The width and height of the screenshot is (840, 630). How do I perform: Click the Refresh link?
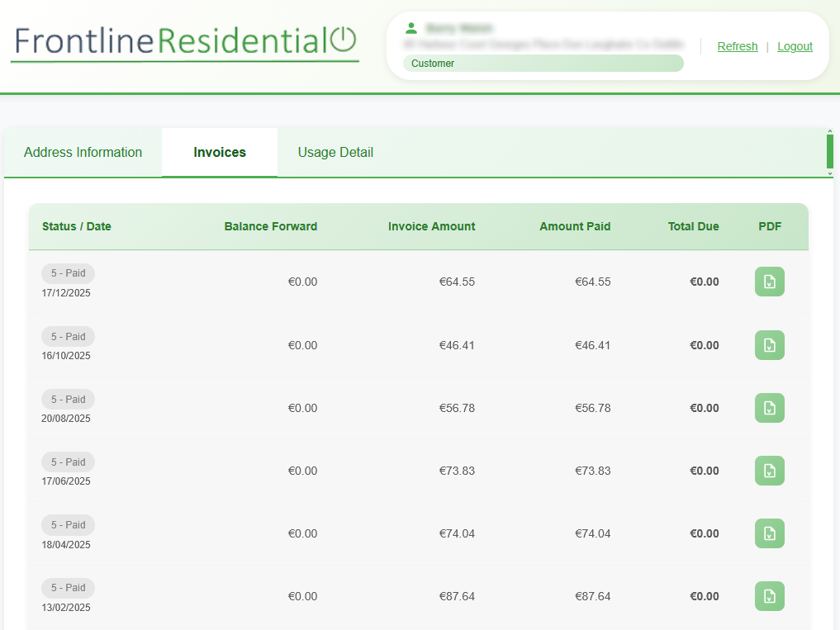[x=737, y=46]
